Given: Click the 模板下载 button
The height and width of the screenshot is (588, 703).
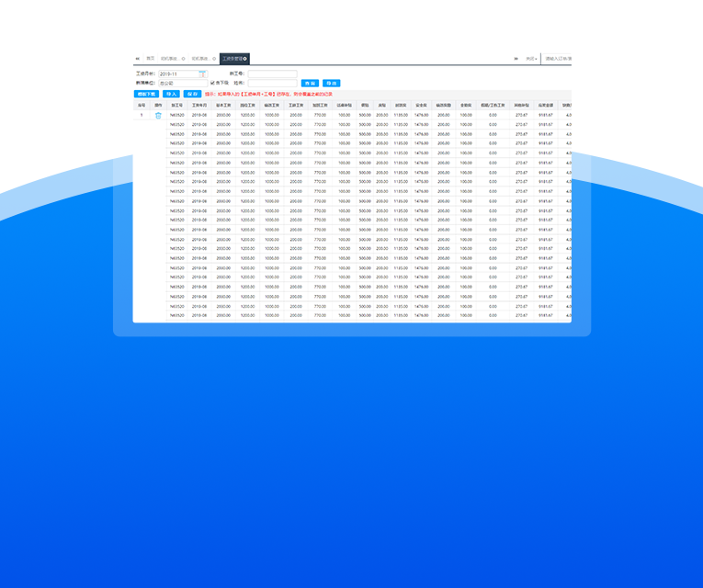Looking at the screenshot, I should coord(146,94).
